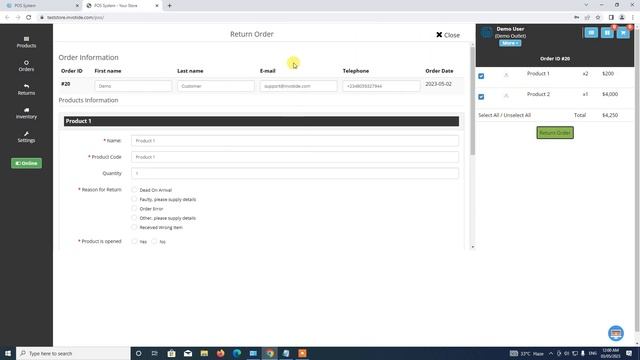Click the Product 1 section header bar
Image resolution: width=640 pixels, height=360 pixels.
point(261,121)
